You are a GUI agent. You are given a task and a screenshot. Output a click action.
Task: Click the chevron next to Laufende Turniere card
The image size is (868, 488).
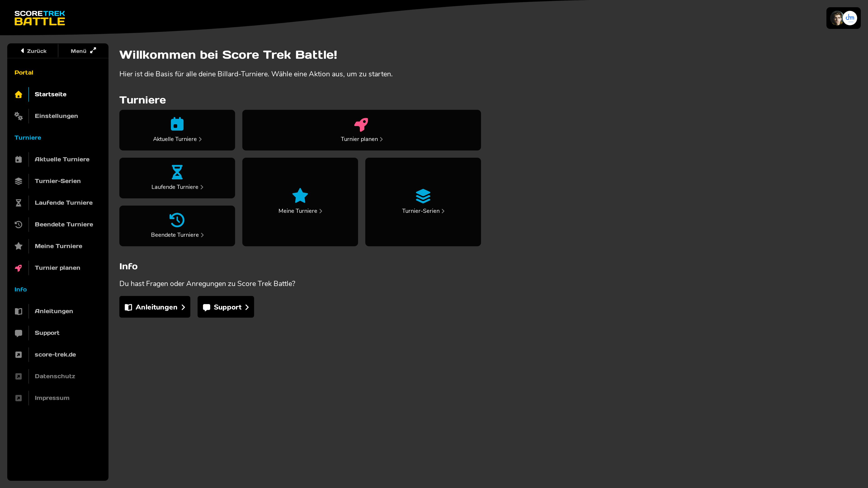coord(202,187)
